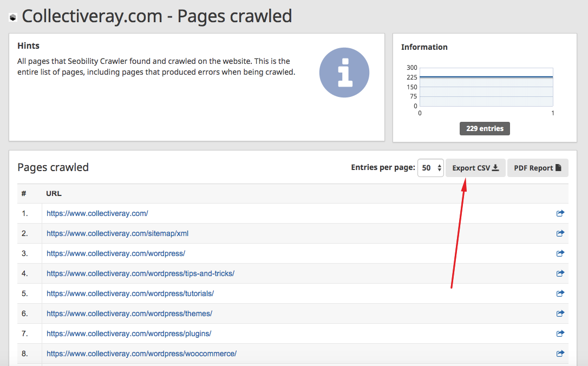Click the Pages crawled section heading
Viewport: 588px width, 366px height.
(x=53, y=167)
